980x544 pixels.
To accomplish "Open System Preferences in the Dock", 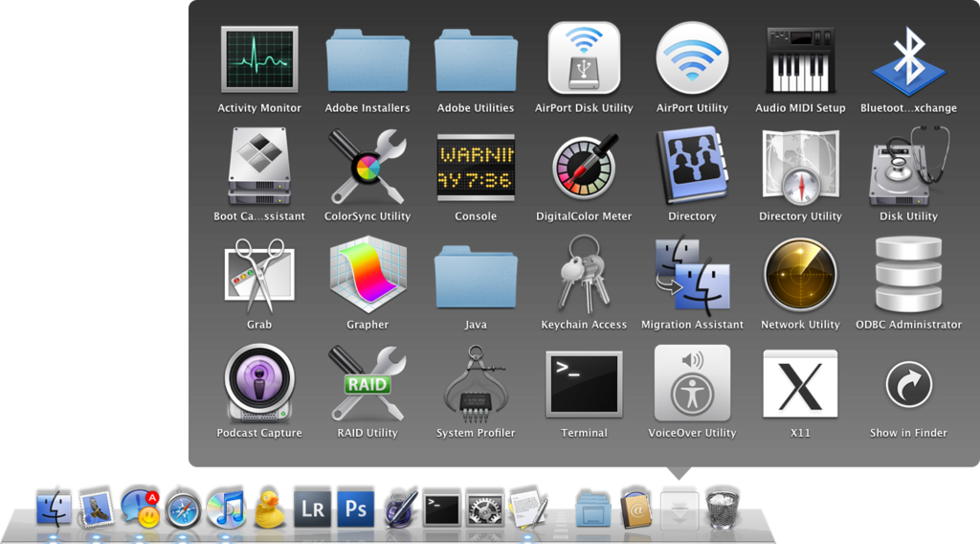I will point(485,510).
